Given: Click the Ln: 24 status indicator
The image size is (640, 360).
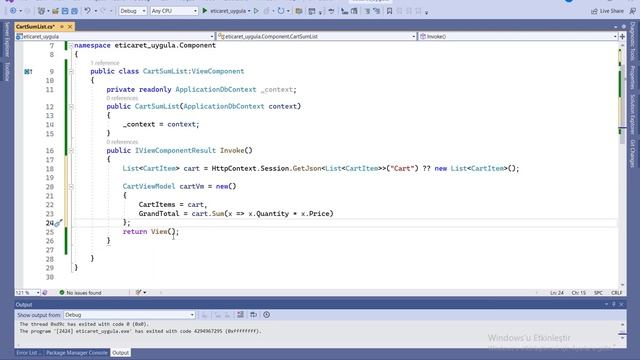Looking at the screenshot, I should [557, 293].
